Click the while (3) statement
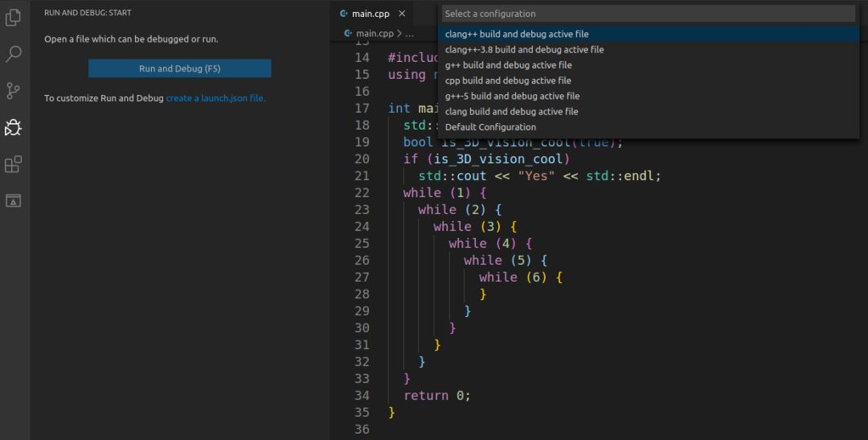Image resolution: width=868 pixels, height=440 pixels. point(475,227)
